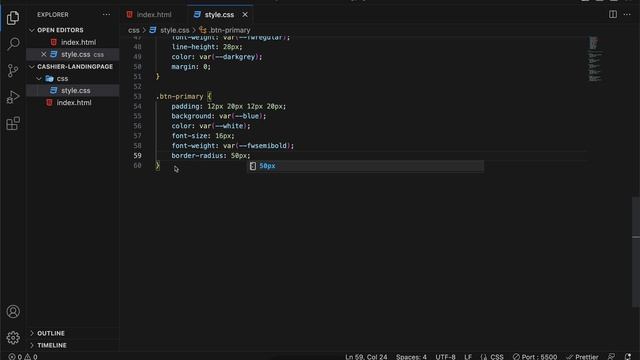
Task: Click the --fwsemibold variable on line 58
Action: point(263,146)
